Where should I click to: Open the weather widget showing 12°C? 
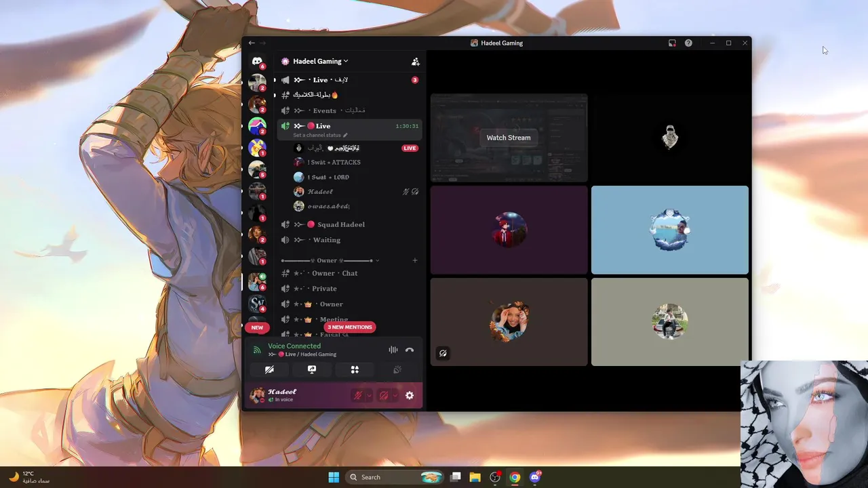coord(29,477)
